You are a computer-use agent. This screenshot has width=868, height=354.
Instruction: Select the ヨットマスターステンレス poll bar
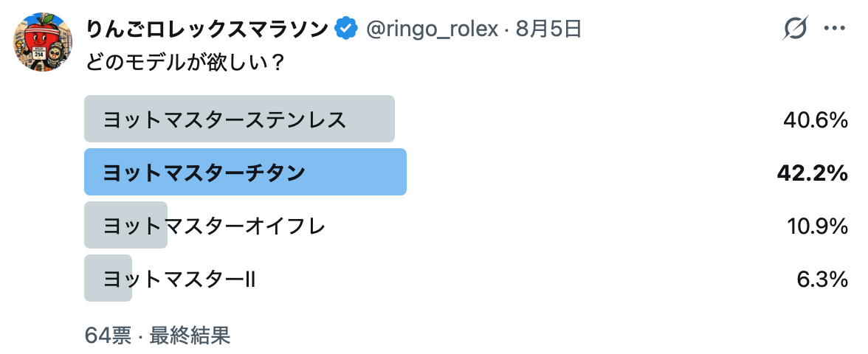tap(466, 119)
